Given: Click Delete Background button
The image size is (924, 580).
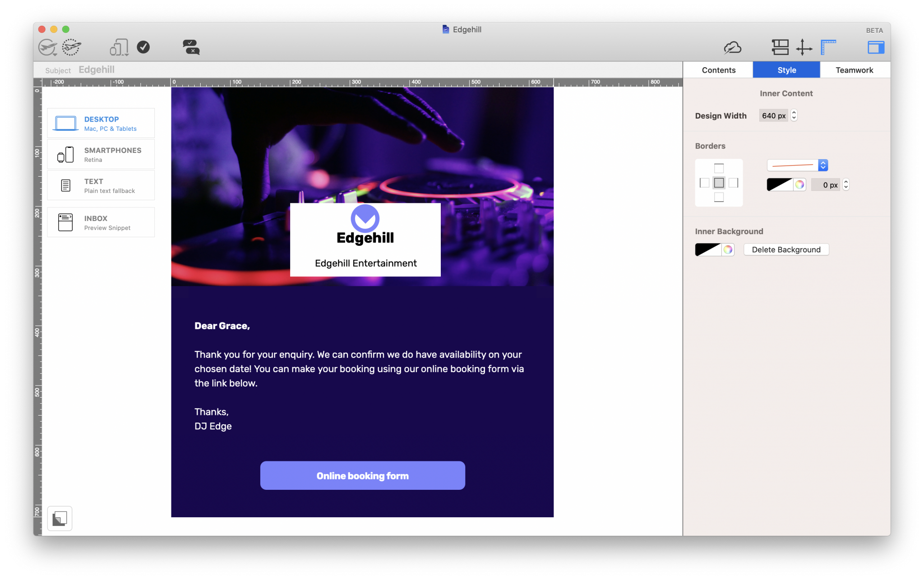Looking at the screenshot, I should 785,249.
